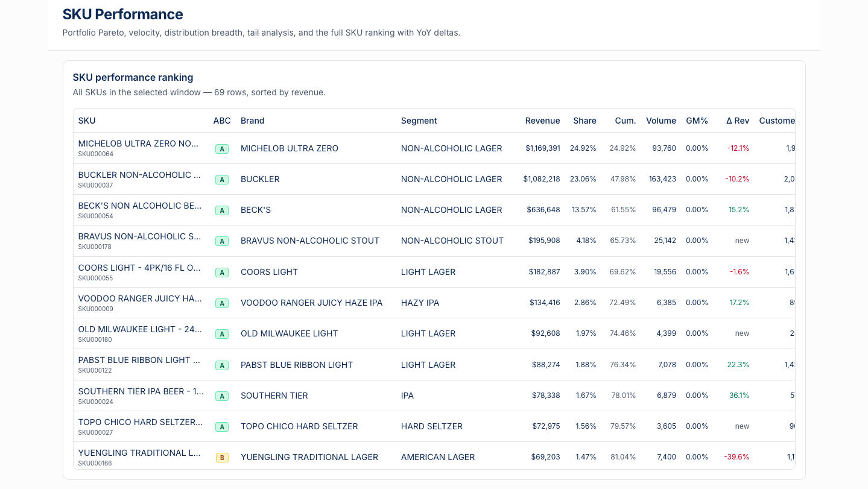Click revenue value $1,082,218
The height and width of the screenshot is (489, 868).
click(x=542, y=179)
